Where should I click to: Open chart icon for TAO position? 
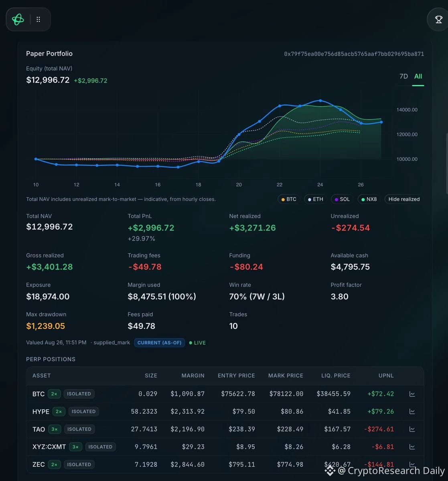click(412, 429)
